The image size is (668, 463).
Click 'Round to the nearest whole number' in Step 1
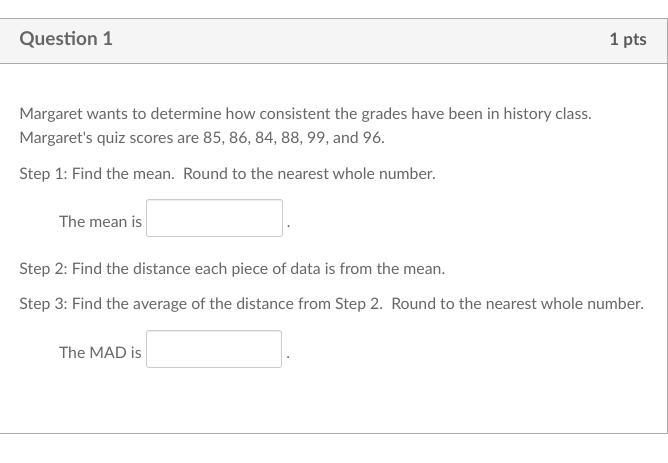pos(309,174)
